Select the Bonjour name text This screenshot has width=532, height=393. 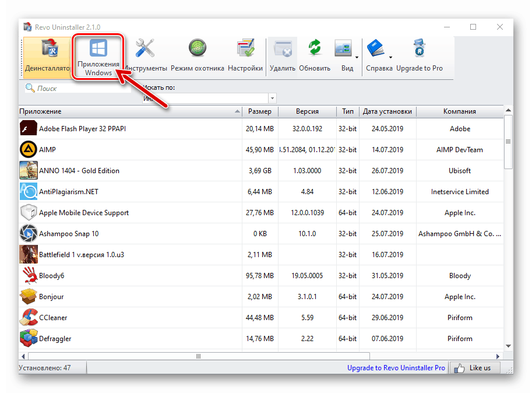click(51, 297)
